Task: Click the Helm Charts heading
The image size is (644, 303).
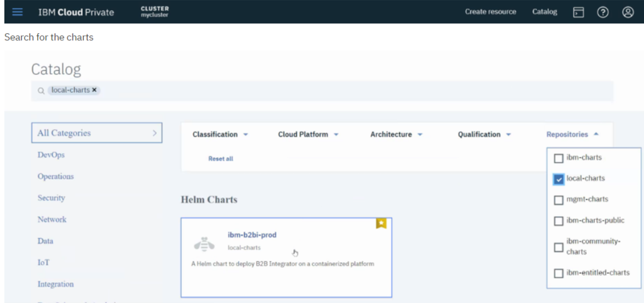Action: tap(209, 200)
